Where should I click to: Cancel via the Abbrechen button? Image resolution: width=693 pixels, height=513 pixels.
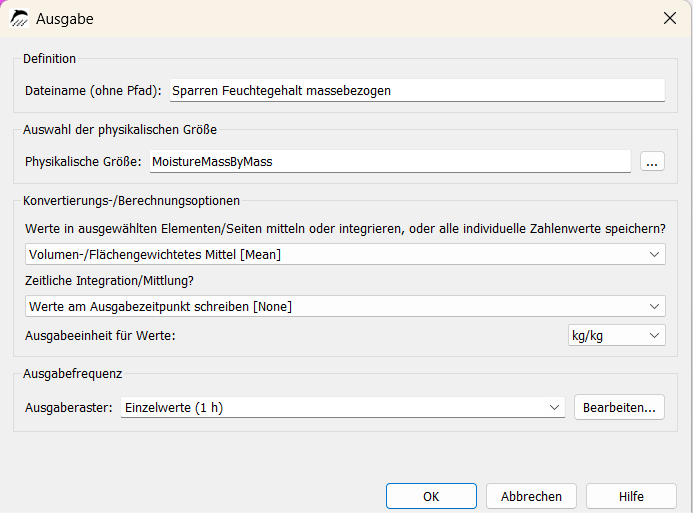[x=531, y=496]
